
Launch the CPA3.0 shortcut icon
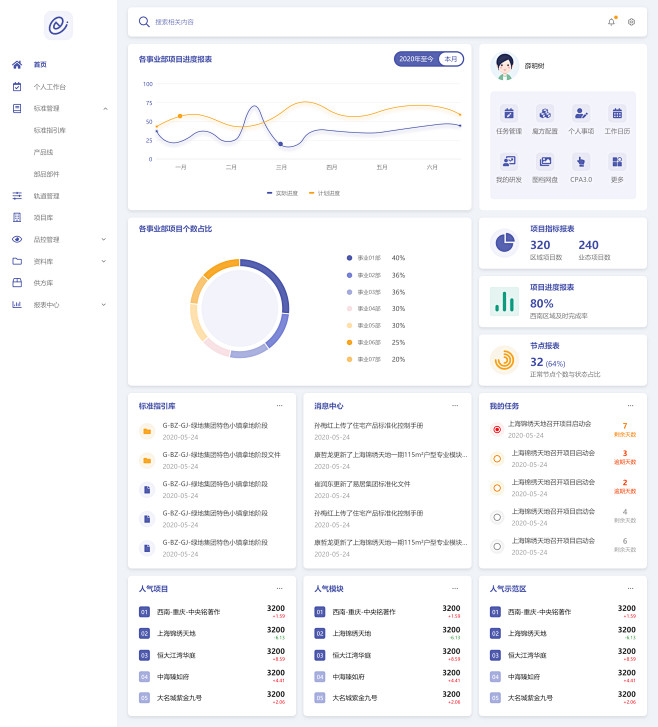pyautogui.click(x=581, y=161)
